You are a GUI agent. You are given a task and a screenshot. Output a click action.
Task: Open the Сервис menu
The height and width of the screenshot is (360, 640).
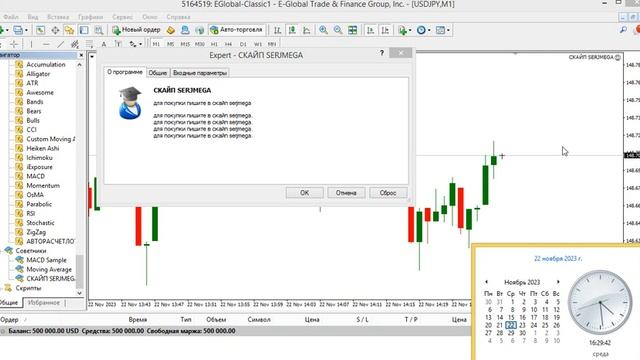pyautogui.click(x=122, y=17)
